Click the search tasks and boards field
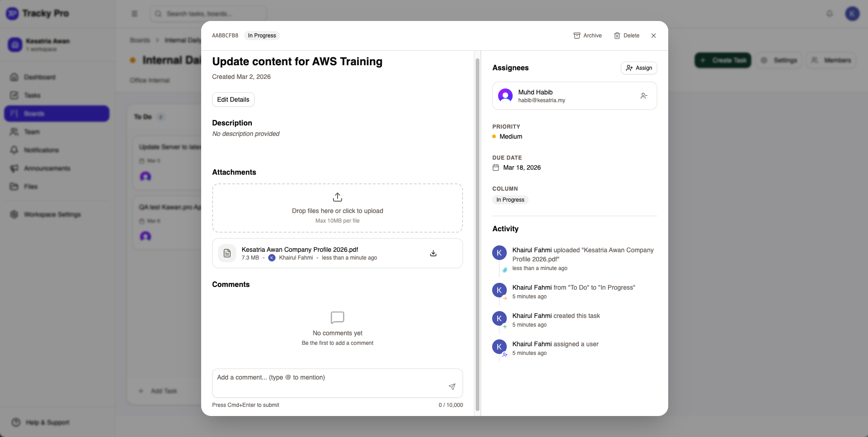 tap(208, 14)
